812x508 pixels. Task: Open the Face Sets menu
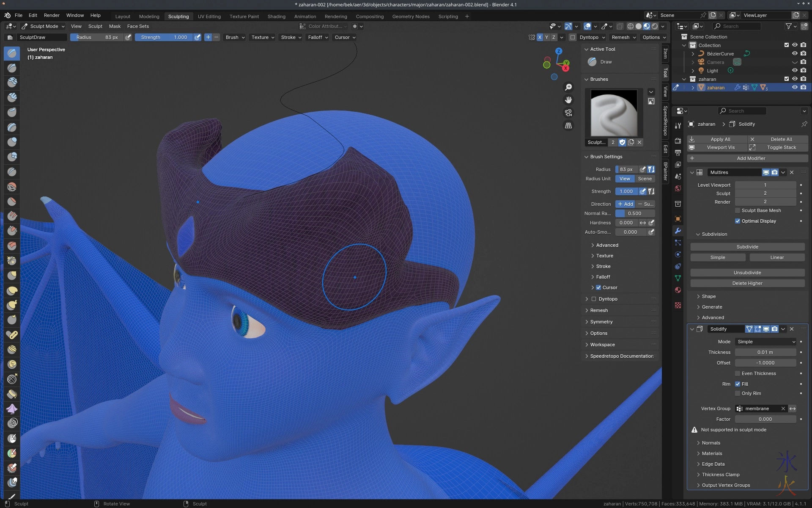pos(138,26)
